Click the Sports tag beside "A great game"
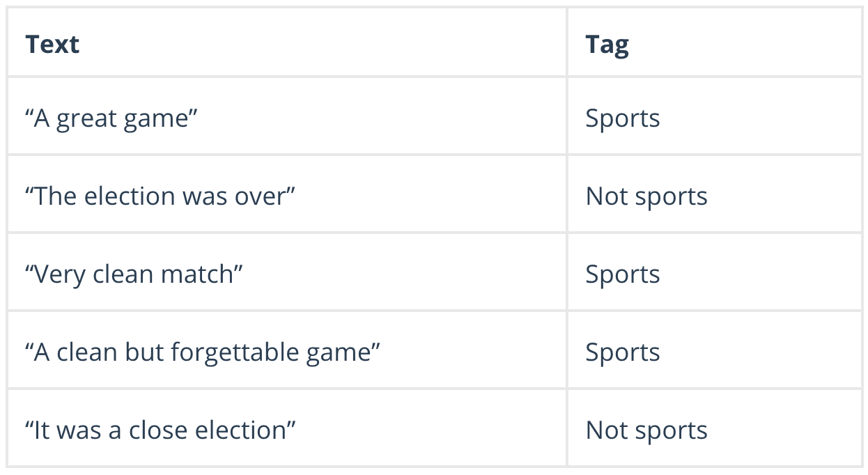868x475 pixels. 622,118
